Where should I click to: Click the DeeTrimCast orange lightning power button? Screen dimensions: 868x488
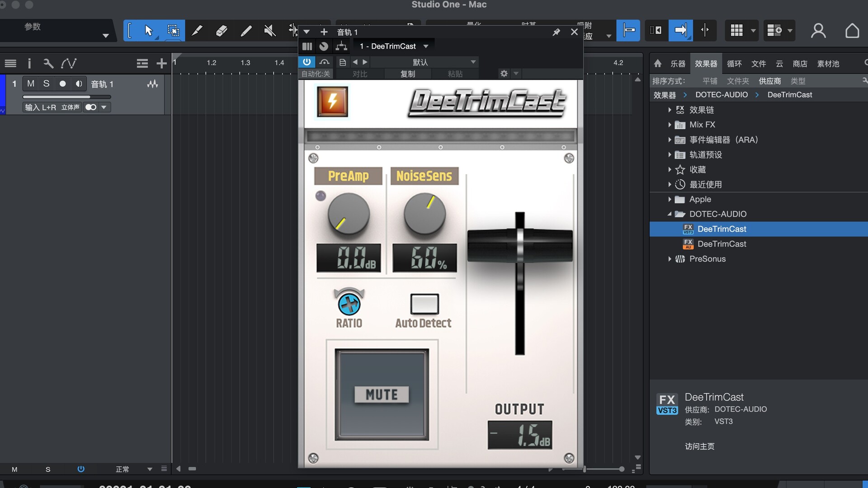tap(333, 102)
